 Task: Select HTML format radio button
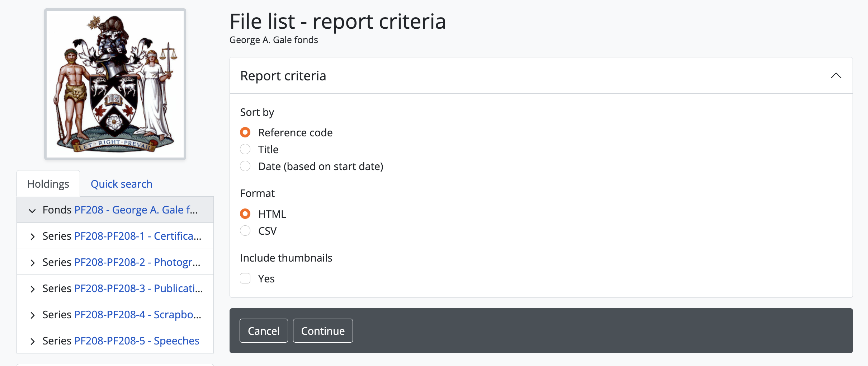pos(245,214)
